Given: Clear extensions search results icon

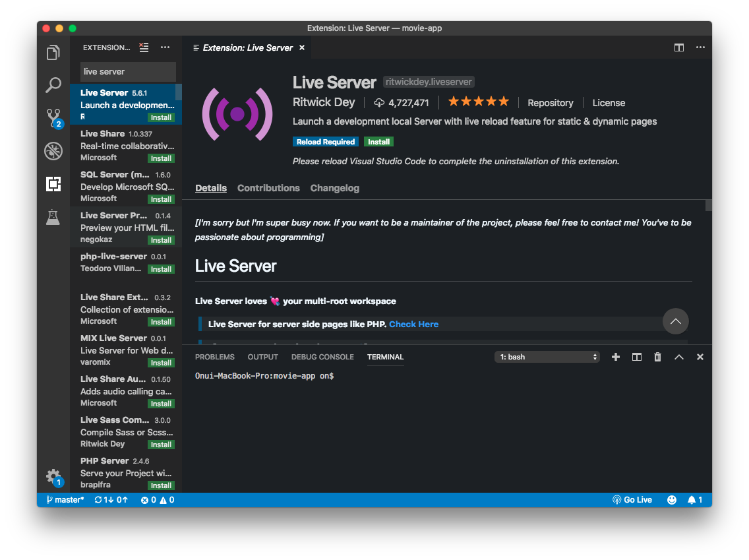Looking at the screenshot, I should (x=144, y=47).
